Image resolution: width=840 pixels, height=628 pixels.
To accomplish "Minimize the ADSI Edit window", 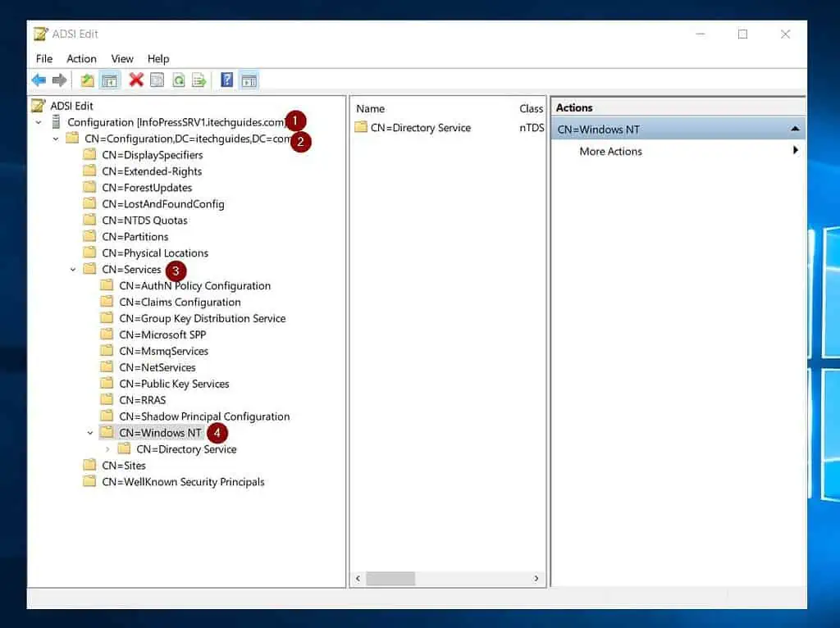I will (x=701, y=34).
